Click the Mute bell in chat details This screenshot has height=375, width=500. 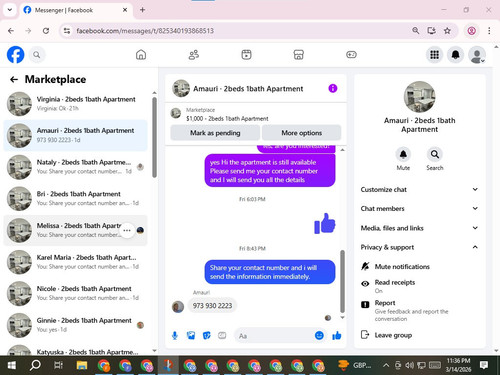[403, 154]
